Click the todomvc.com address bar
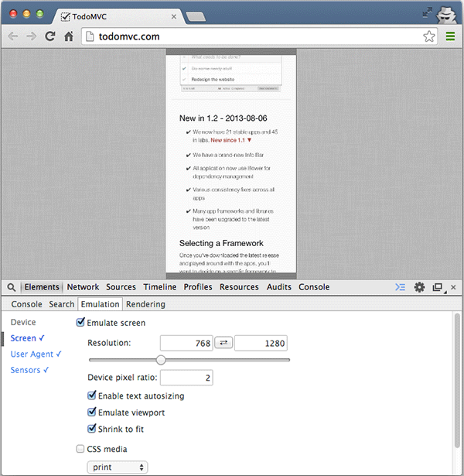464x476 pixels. pos(259,36)
